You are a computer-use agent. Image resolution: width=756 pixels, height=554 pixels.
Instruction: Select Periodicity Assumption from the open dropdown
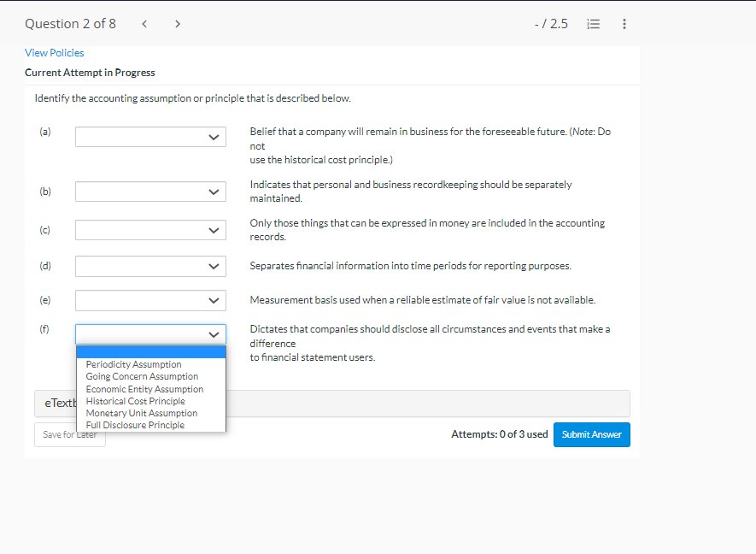pos(132,363)
